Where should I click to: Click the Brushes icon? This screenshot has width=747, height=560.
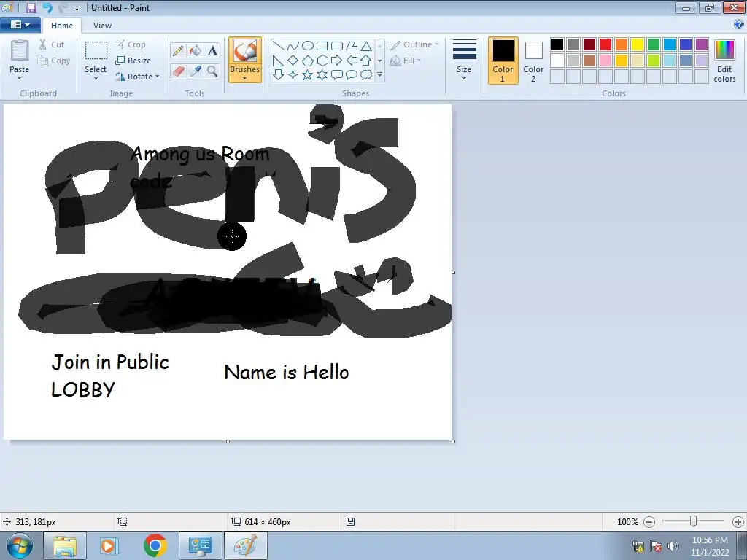245,50
